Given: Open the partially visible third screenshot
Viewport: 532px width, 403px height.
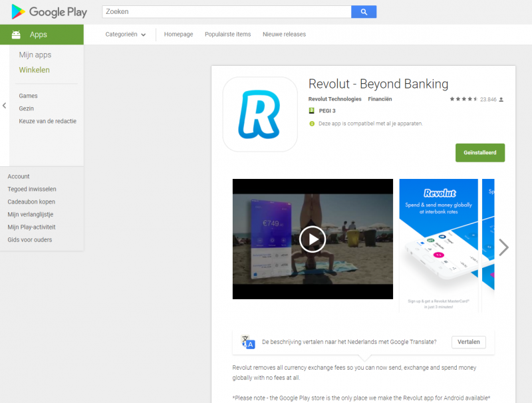Looking at the screenshot, I should point(488,245).
